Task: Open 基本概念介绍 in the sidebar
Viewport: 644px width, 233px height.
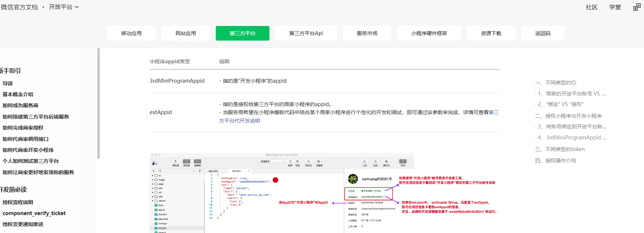Action: click(x=18, y=94)
